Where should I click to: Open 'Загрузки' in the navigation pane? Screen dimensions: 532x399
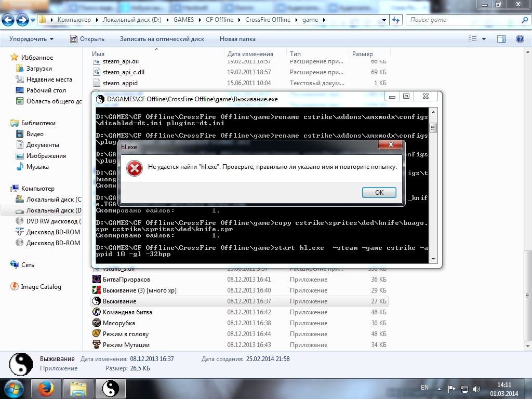click(39, 69)
